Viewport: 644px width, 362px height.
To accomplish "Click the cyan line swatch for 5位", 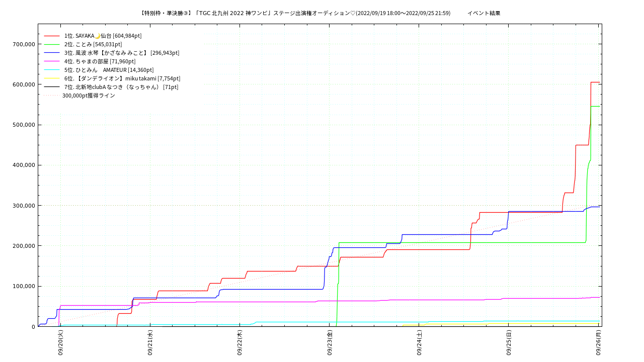I will (x=52, y=70).
